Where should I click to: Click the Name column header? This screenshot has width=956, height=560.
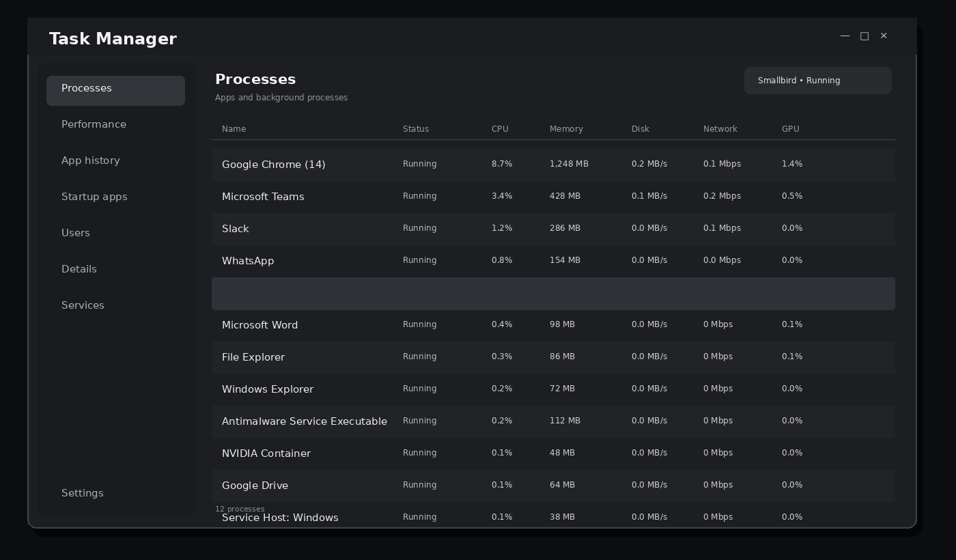coord(234,129)
